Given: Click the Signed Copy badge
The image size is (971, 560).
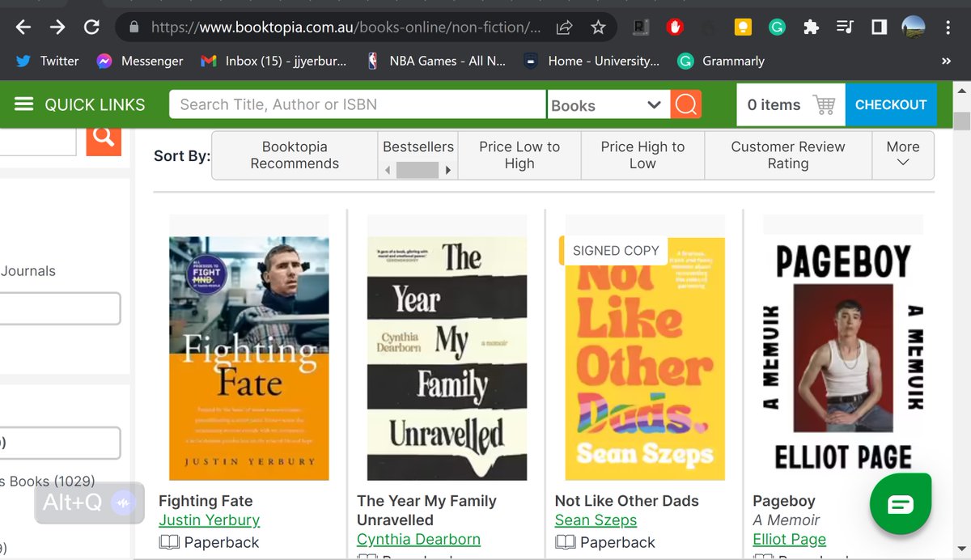Looking at the screenshot, I should [x=614, y=251].
